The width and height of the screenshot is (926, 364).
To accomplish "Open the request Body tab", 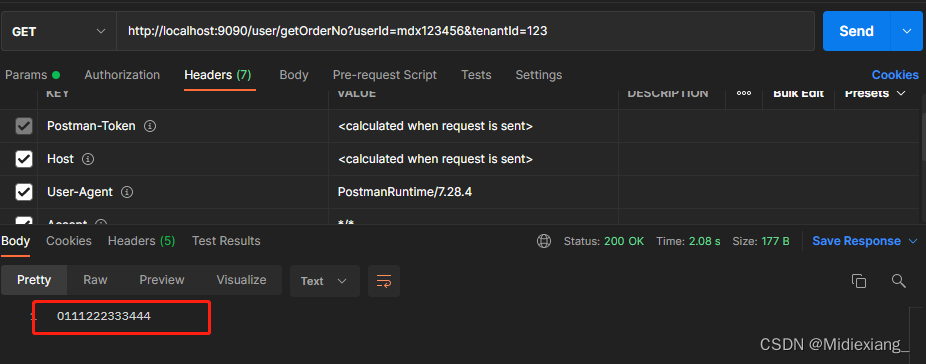I will click(294, 75).
